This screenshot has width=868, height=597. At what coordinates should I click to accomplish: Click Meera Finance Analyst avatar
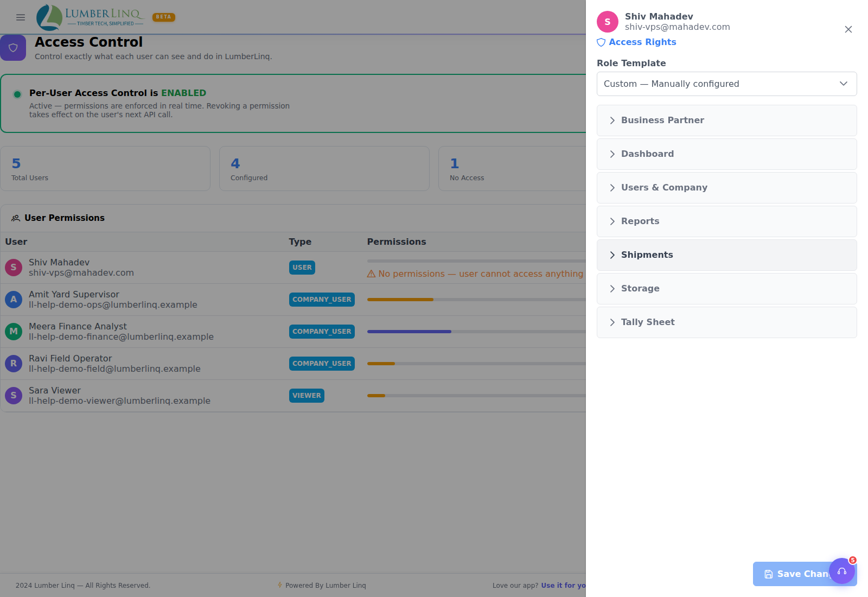[14, 332]
